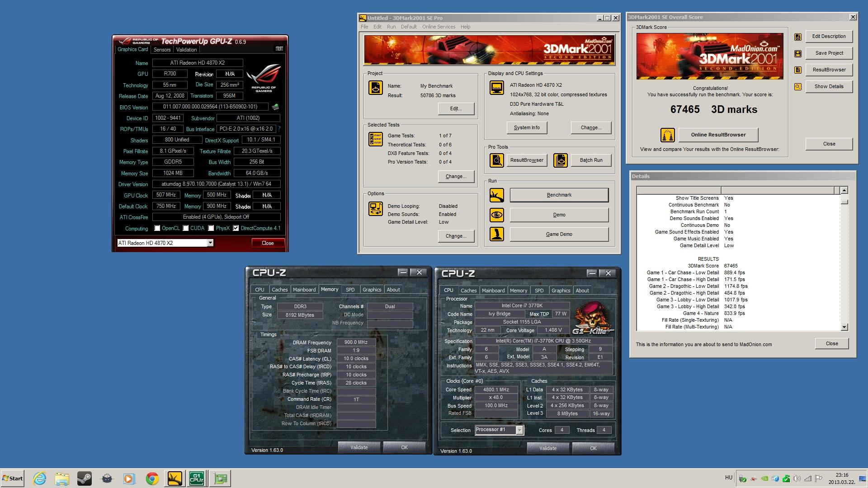Viewport: 868px width, 488px height.
Task: Open the File menu in 3DMark2001
Action: 364,27
